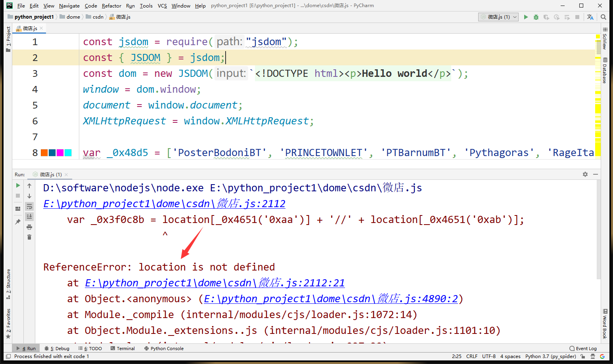Open the Navigate menu
This screenshot has width=613, height=364.
pos(69,6)
